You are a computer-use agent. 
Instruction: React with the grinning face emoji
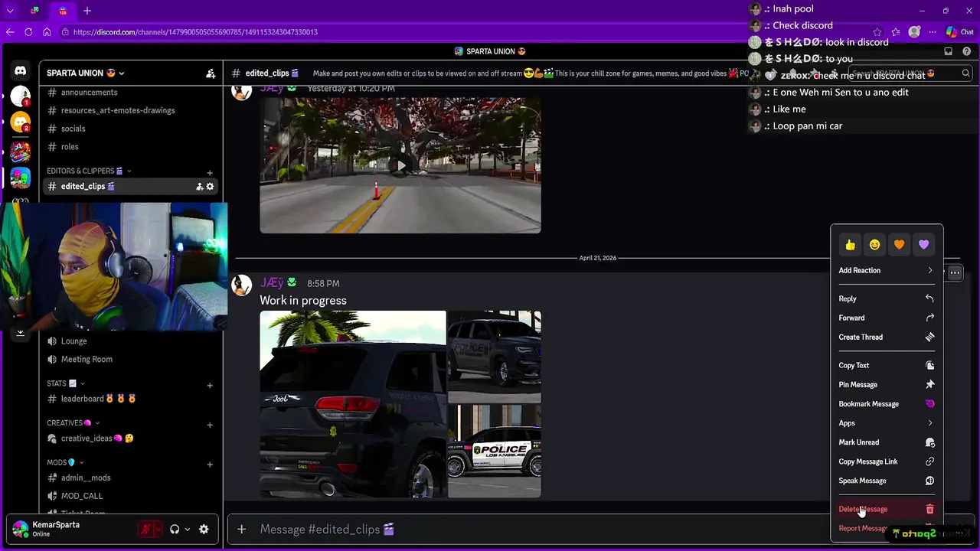click(x=874, y=245)
